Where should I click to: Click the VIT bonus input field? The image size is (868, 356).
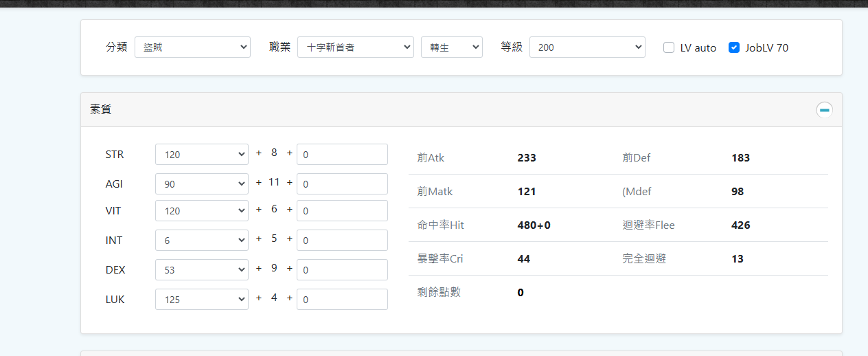(x=342, y=211)
